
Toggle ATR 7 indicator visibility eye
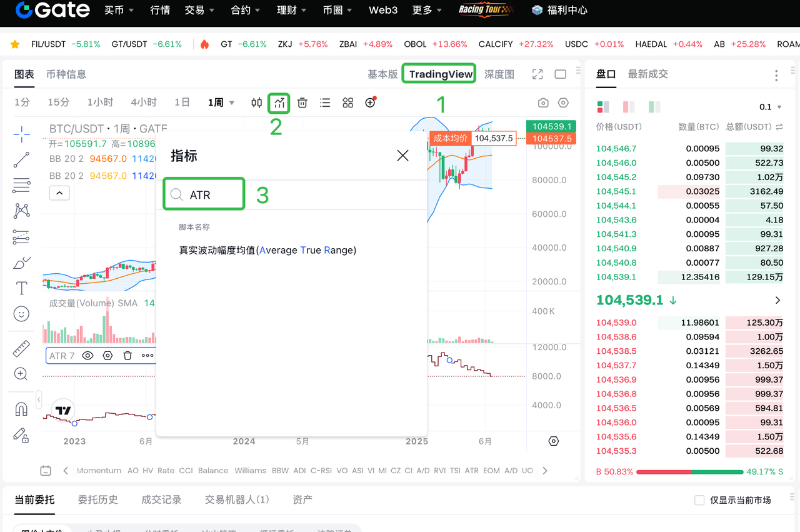click(88, 356)
